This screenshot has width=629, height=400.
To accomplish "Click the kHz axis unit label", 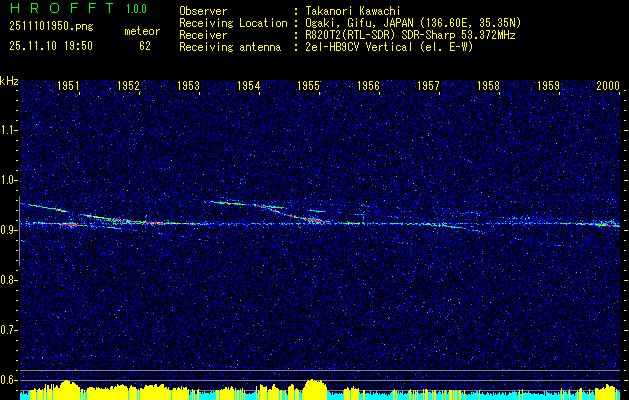I will point(9,81).
